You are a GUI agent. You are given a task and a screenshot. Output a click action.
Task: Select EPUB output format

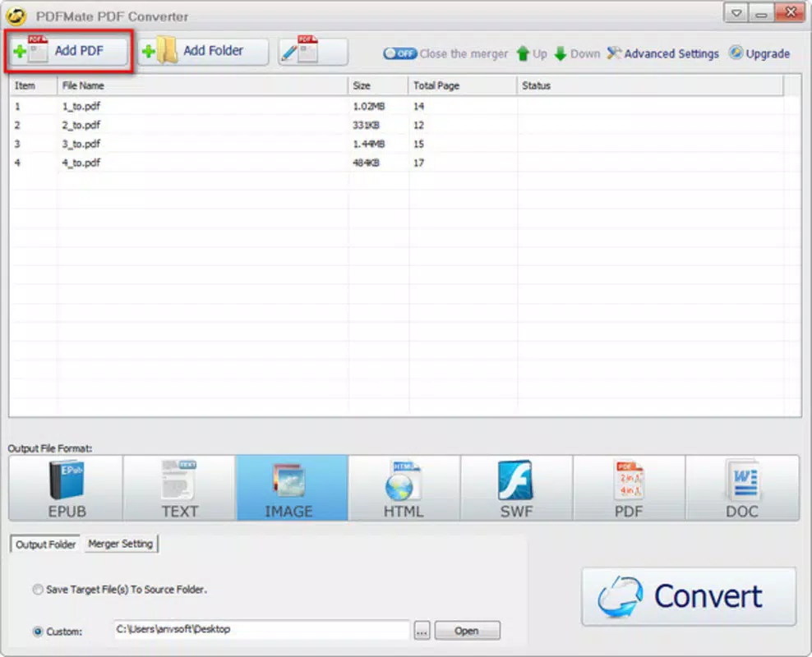click(x=66, y=488)
